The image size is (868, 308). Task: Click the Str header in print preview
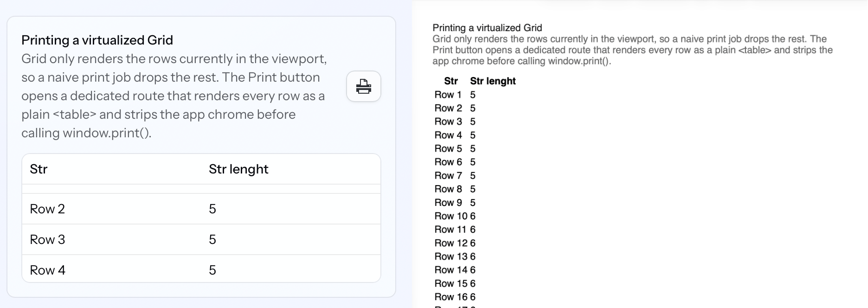click(450, 81)
